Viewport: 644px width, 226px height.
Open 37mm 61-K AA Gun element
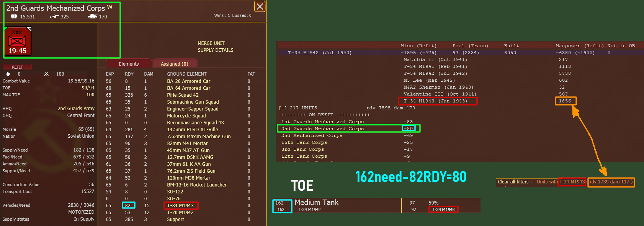(188, 164)
